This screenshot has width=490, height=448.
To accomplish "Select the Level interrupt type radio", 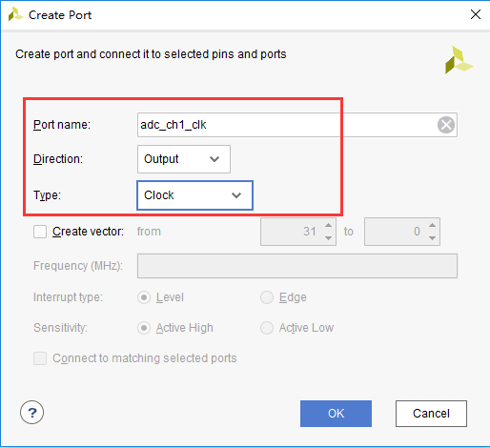I will coord(144,297).
